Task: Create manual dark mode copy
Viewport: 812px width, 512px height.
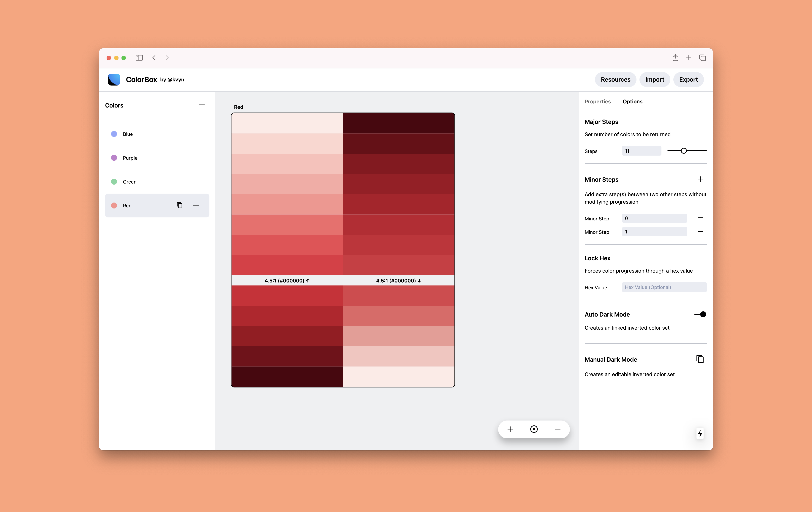Action: pyautogui.click(x=700, y=359)
